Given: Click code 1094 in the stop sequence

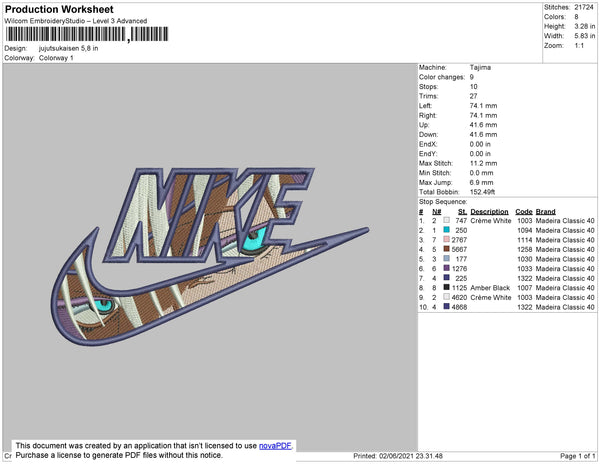Looking at the screenshot, I should point(524,230).
